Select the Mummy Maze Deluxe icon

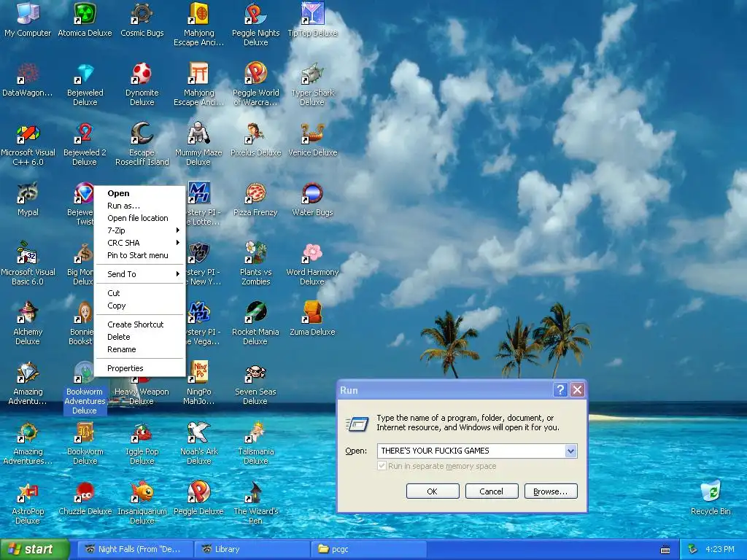pyautogui.click(x=198, y=133)
